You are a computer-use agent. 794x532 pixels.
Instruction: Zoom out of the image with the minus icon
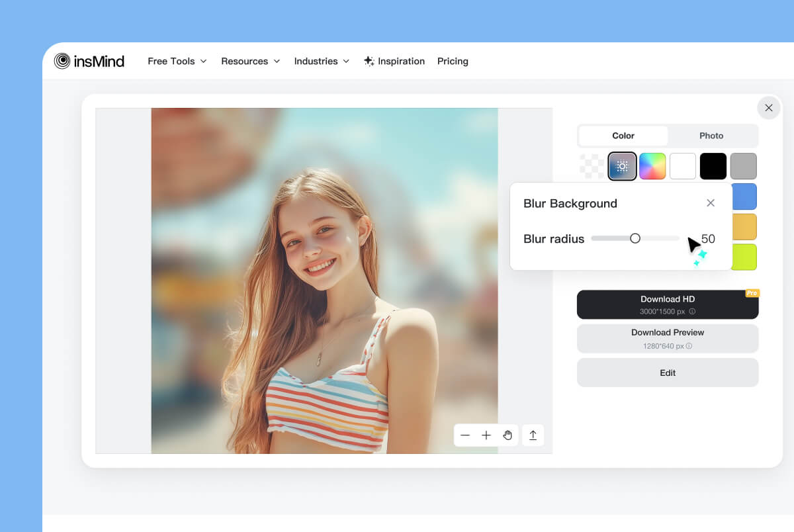465,435
